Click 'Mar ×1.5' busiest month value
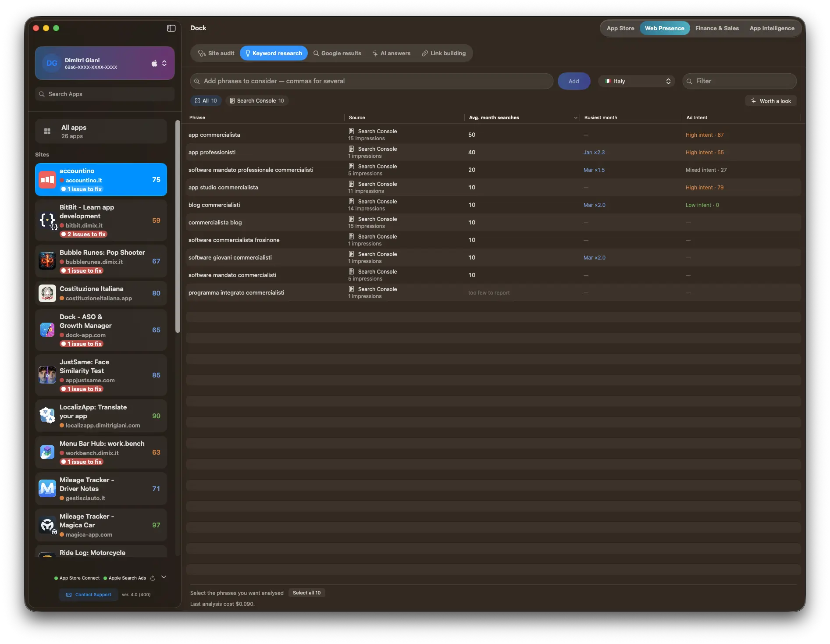Screen dimensions: 830x644 pos(594,170)
